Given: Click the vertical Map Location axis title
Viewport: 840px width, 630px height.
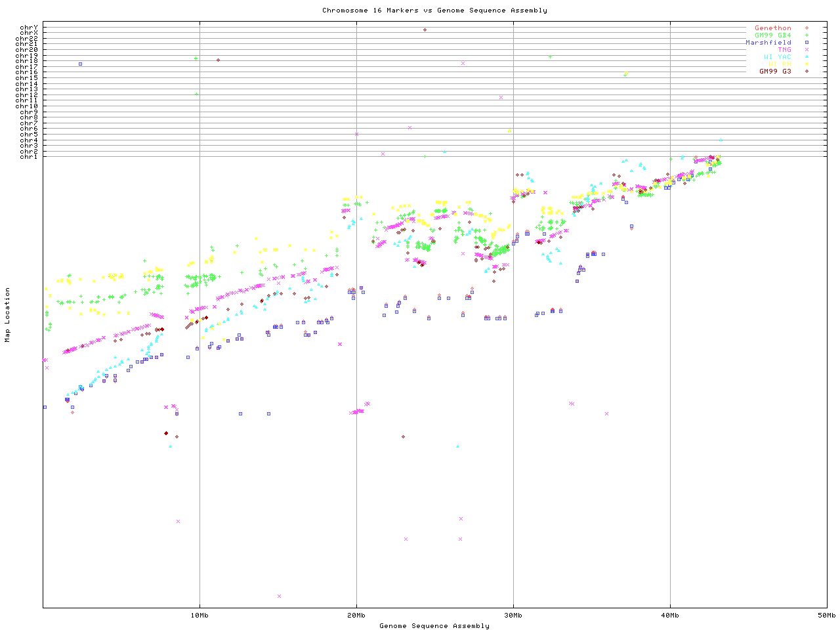Looking at the screenshot, I should point(8,315).
